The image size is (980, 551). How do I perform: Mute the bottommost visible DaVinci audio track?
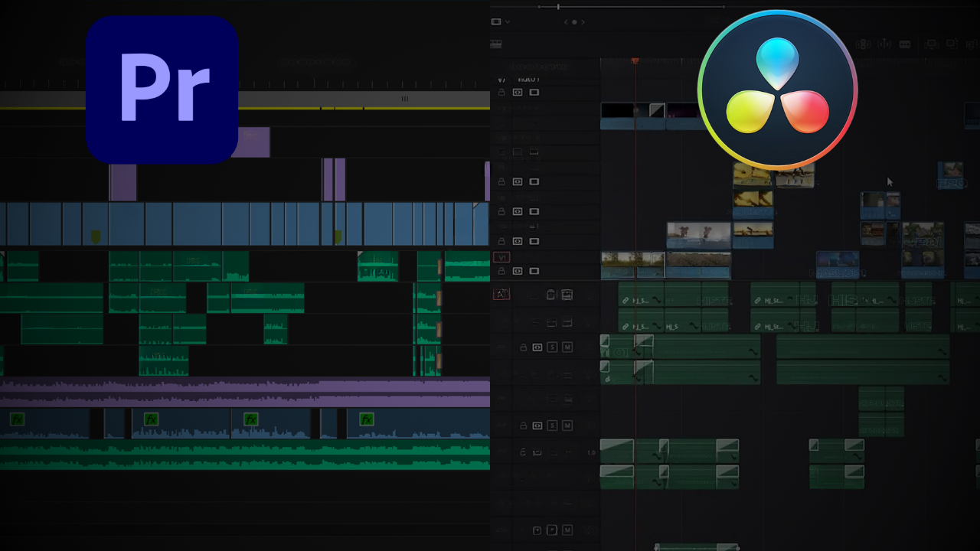[567, 530]
